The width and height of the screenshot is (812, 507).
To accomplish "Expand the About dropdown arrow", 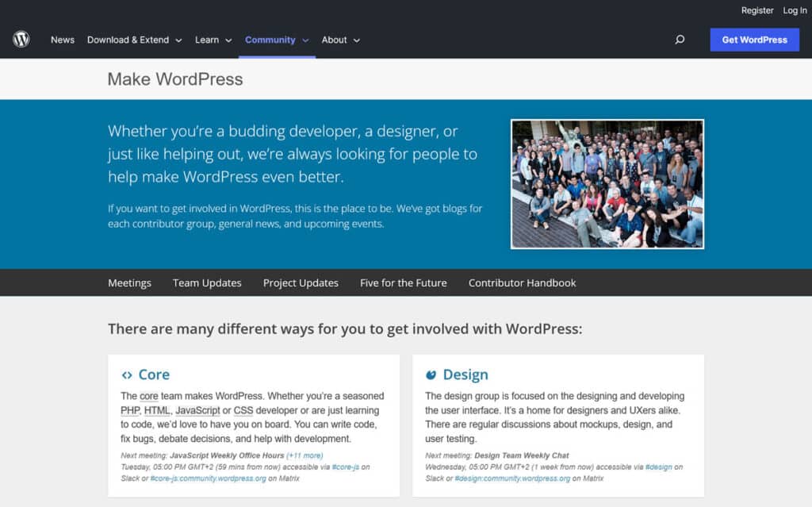I will coord(358,40).
